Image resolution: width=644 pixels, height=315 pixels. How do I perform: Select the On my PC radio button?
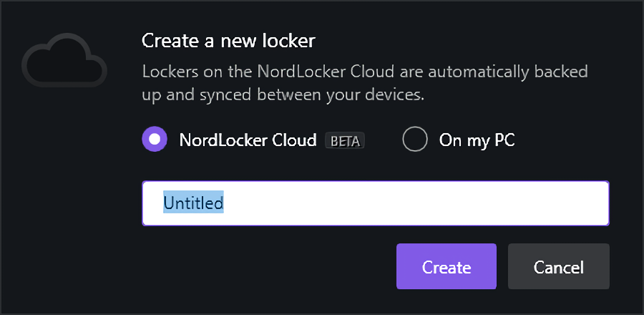click(x=415, y=140)
